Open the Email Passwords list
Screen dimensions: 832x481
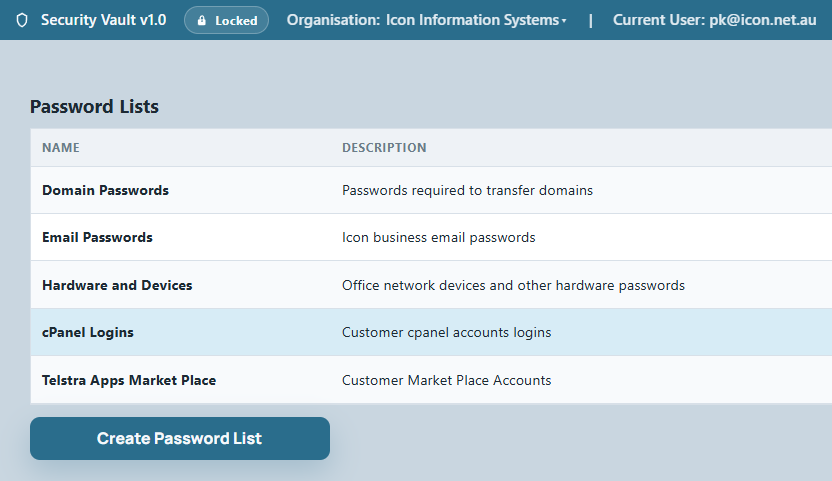click(98, 237)
